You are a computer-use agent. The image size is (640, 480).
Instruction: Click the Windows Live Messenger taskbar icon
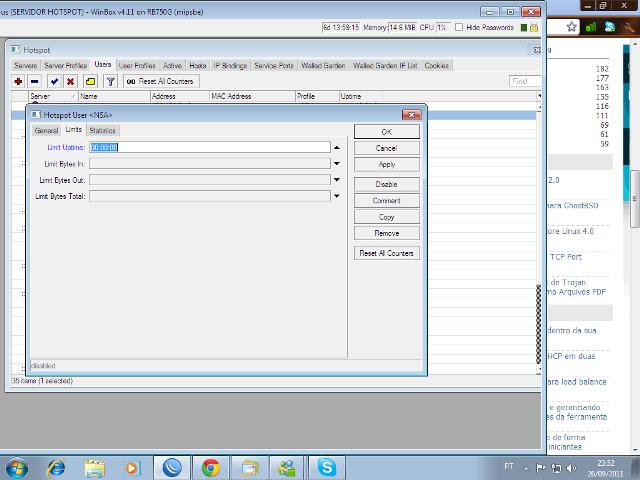click(287, 468)
